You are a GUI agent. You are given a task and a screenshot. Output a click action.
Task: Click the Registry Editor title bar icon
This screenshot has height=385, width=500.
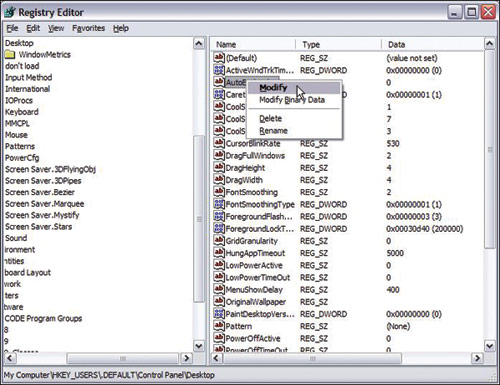click(10, 12)
